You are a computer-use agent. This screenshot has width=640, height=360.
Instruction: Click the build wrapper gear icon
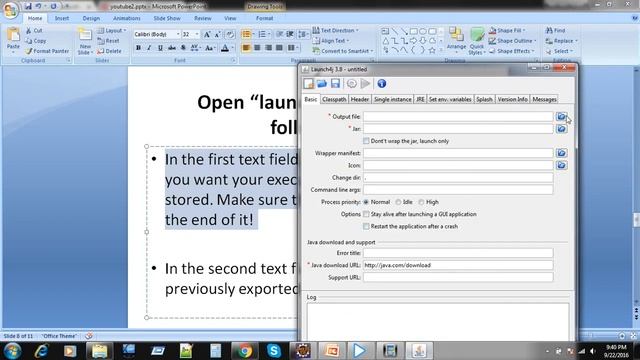tap(352, 84)
